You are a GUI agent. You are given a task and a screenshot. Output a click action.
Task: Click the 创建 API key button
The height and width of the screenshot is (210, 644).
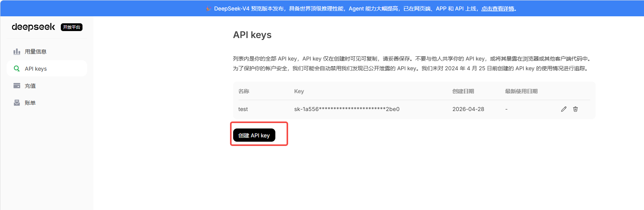pos(254,135)
